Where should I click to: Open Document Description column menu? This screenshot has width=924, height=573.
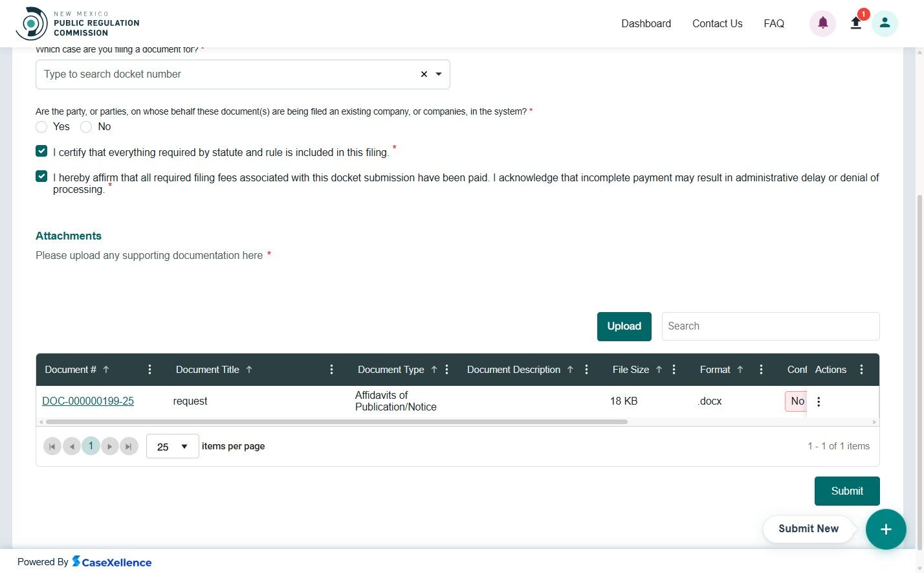click(586, 370)
